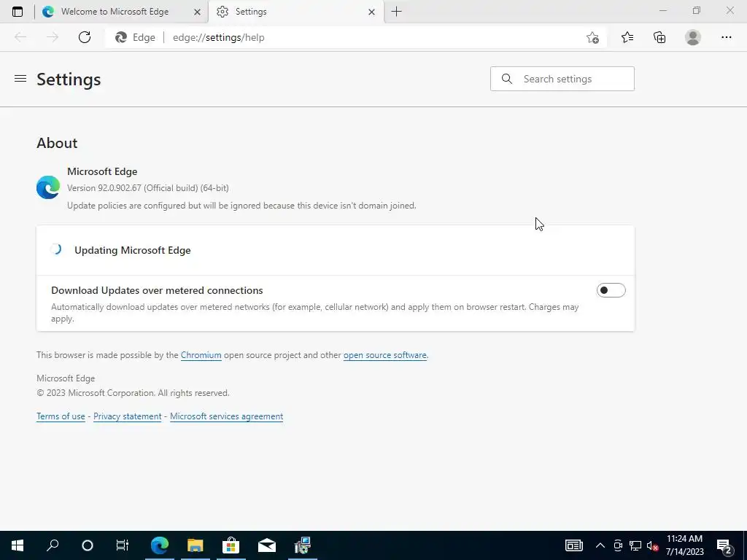
Task: Click the Meet Now tray icon
Action: (x=618, y=545)
